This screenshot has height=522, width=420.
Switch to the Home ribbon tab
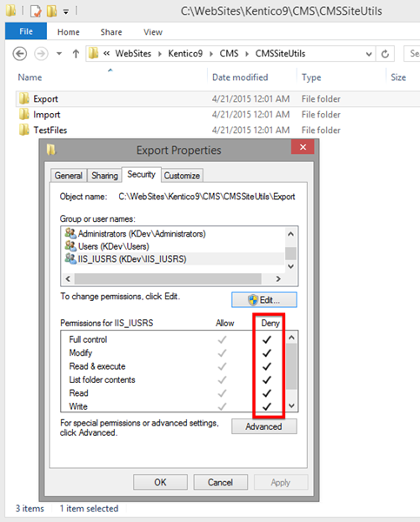(68, 32)
